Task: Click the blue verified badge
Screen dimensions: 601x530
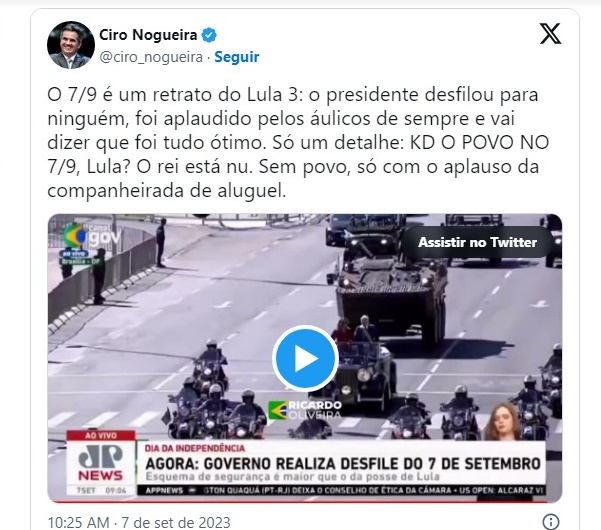Action: (x=209, y=35)
